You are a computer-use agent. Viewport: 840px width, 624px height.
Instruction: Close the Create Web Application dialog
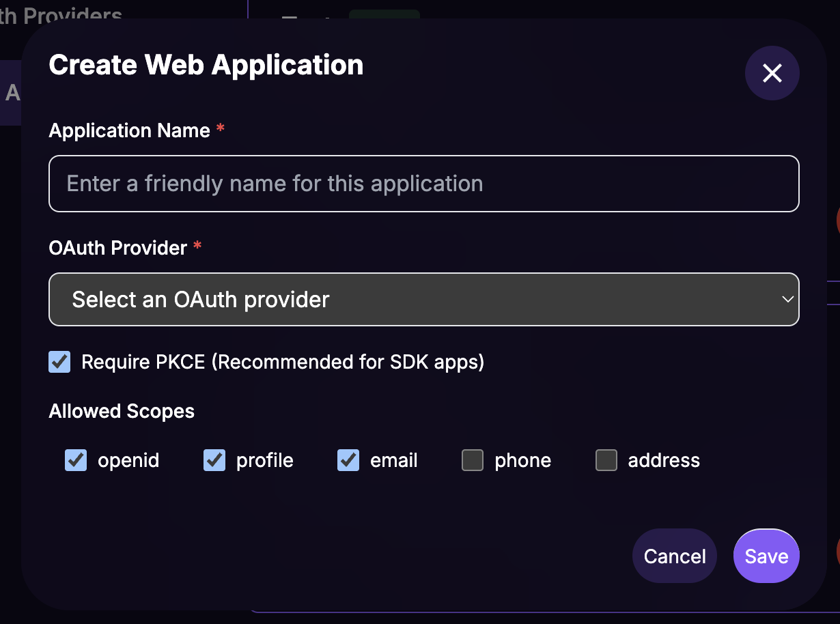[772, 73]
